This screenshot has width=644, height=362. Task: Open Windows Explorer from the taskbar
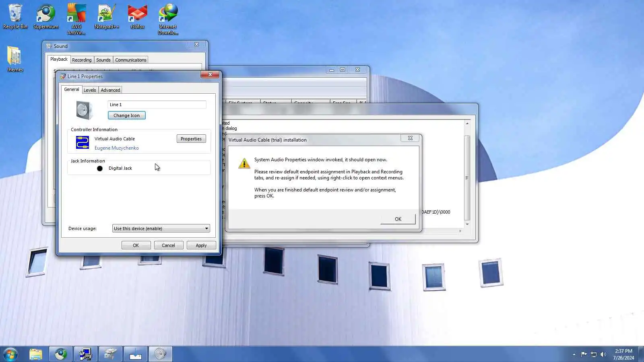36,354
